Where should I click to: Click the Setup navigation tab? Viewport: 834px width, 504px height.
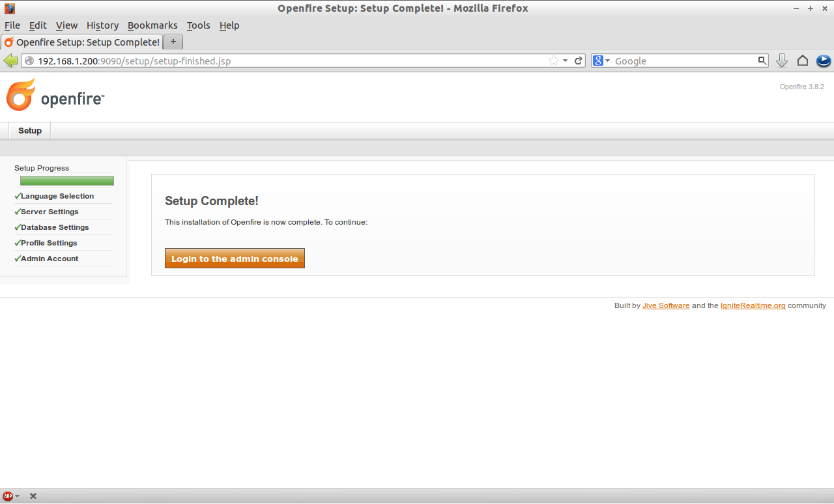[x=30, y=131]
